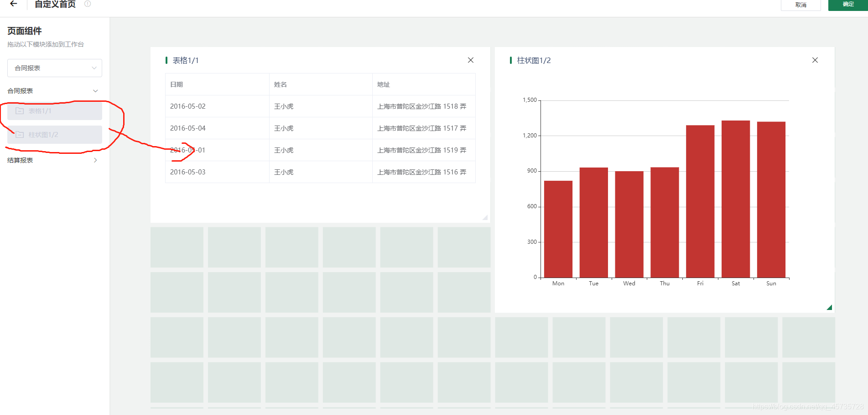
Task: Close the 表格1/1 panel
Action: click(x=471, y=60)
